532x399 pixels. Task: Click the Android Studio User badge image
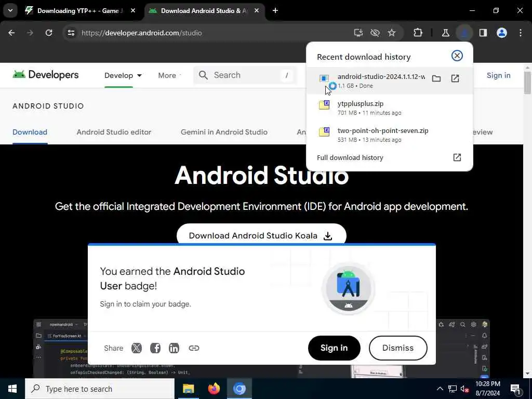pyautogui.click(x=349, y=289)
